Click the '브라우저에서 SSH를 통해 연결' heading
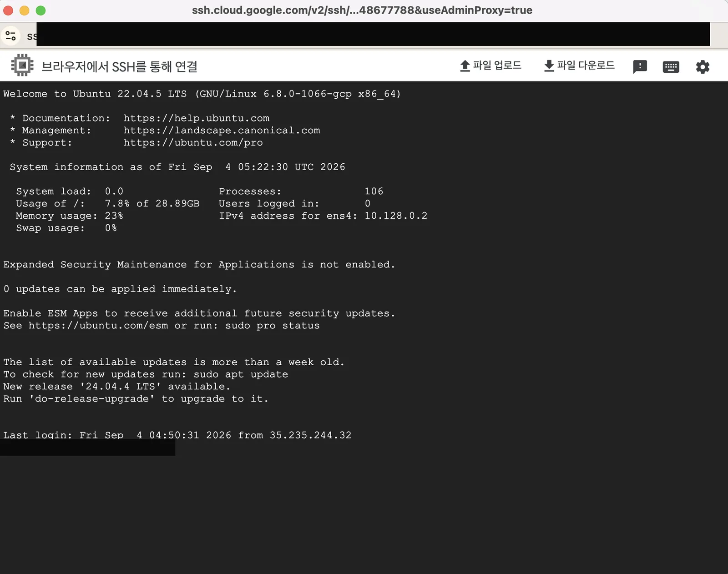Viewport: 728px width, 574px height. click(x=120, y=67)
